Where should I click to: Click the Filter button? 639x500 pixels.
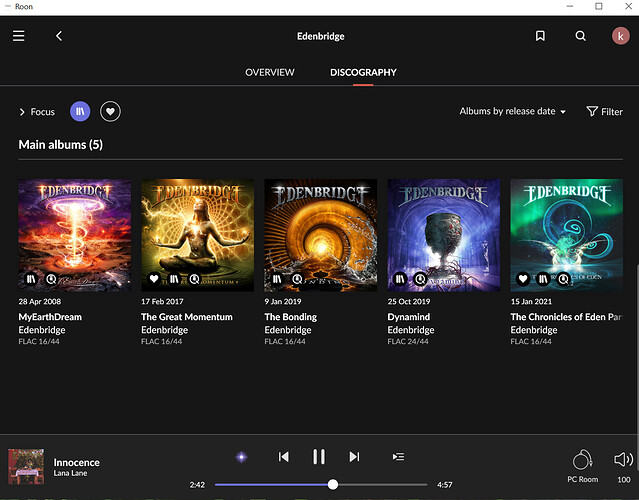604,112
